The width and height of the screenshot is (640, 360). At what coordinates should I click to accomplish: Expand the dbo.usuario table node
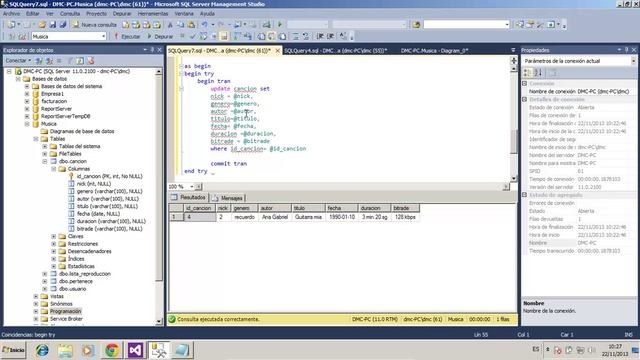coord(45,289)
